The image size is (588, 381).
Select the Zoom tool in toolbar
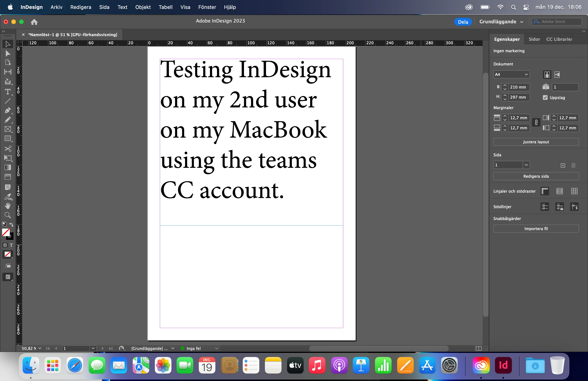(x=8, y=215)
